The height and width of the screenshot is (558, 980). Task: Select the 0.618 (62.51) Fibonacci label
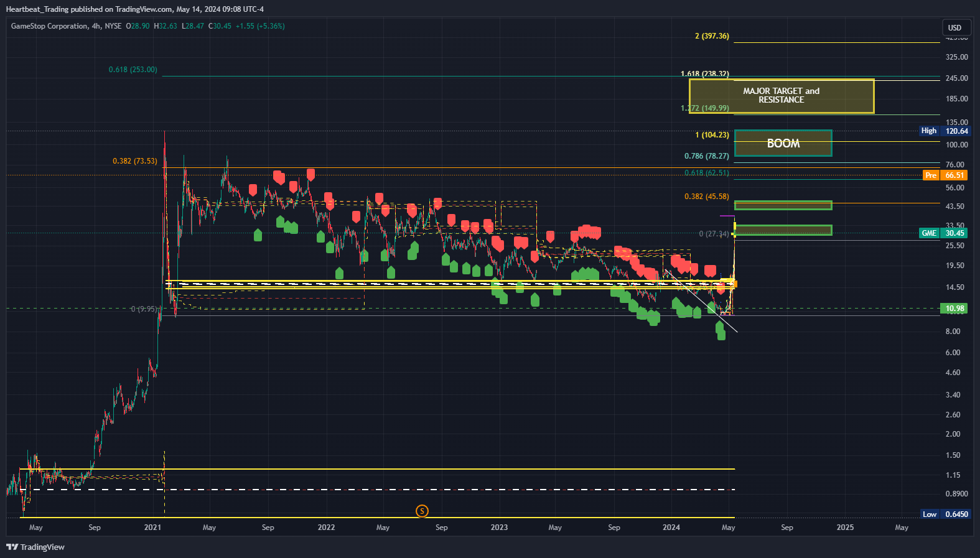707,173
